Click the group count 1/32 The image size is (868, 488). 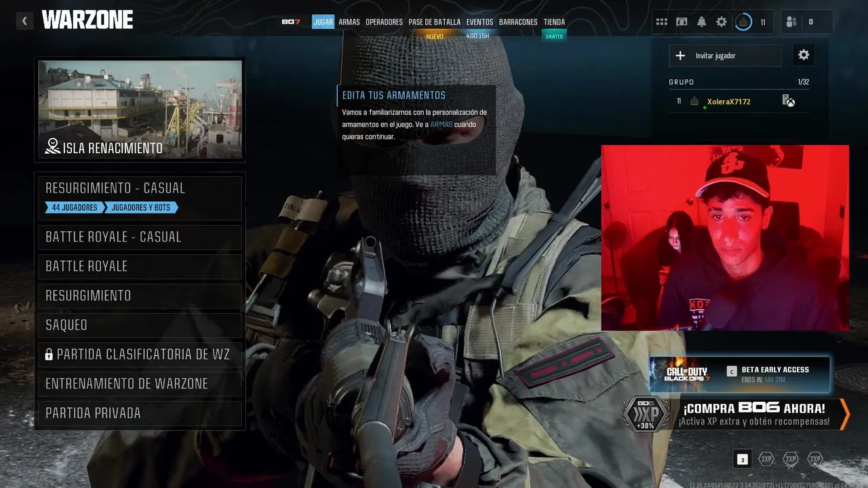tap(804, 82)
